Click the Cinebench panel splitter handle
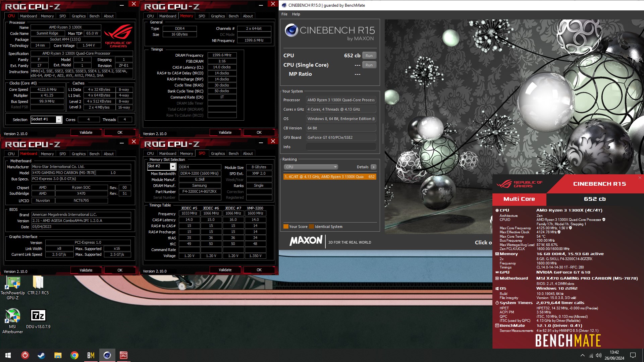Image resolution: width=644 pixels, height=362 pixels. coord(382,134)
